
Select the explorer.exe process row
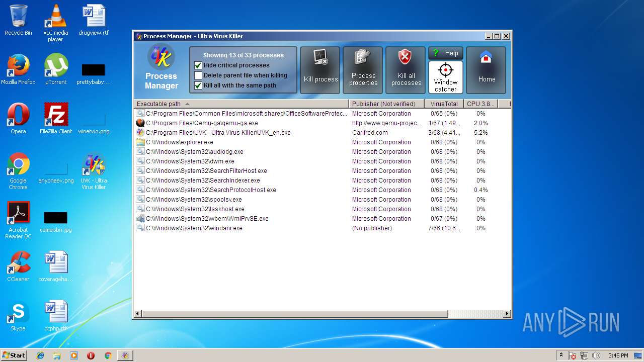pos(322,142)
